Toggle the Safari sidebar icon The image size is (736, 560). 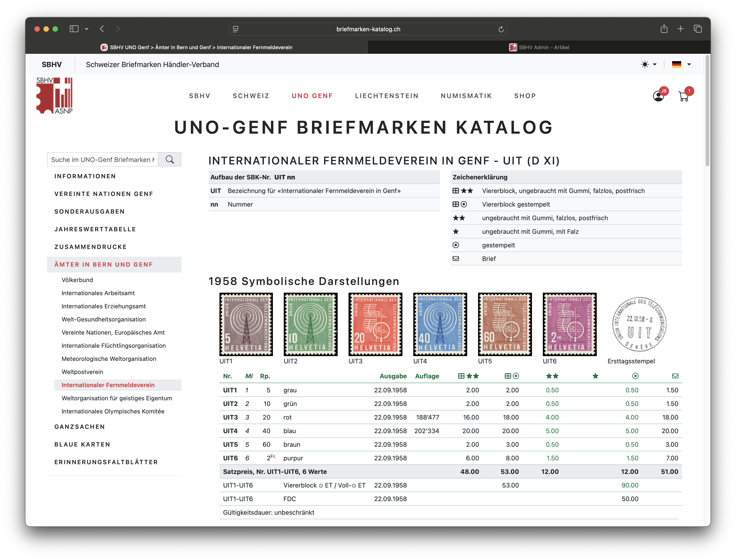coord(74,29)
